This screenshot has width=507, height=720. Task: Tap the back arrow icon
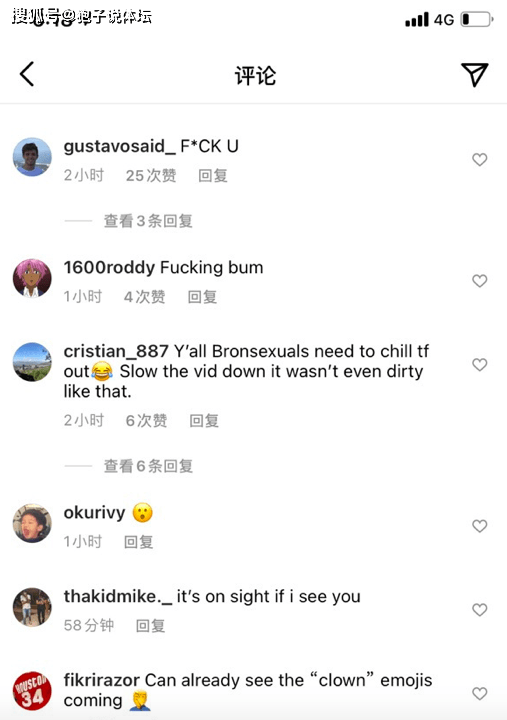(27, 74)
